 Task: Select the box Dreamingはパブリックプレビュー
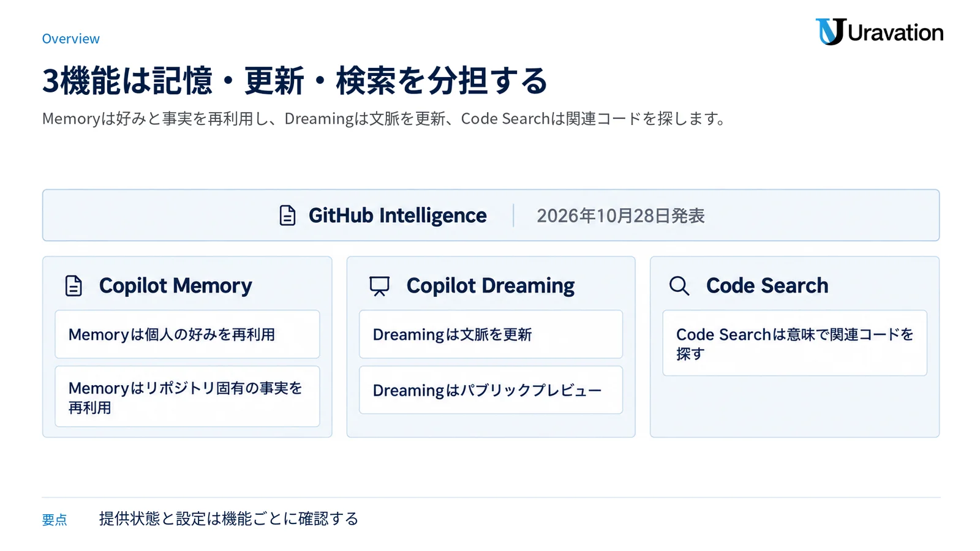click(491, 390)
